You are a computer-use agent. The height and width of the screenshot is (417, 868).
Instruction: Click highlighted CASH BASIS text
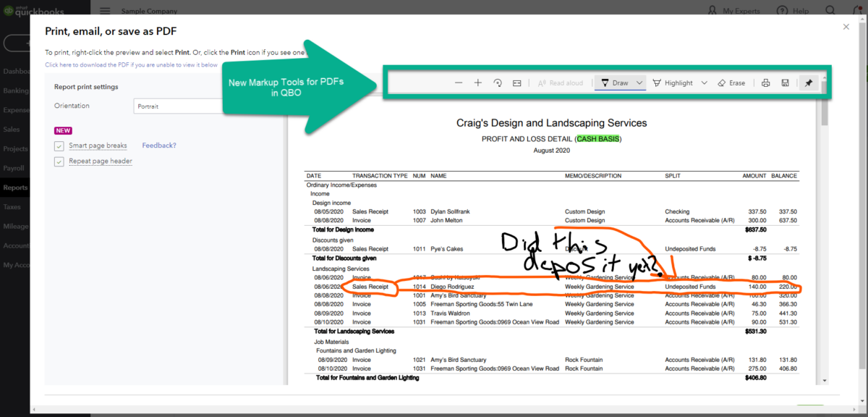597,138
